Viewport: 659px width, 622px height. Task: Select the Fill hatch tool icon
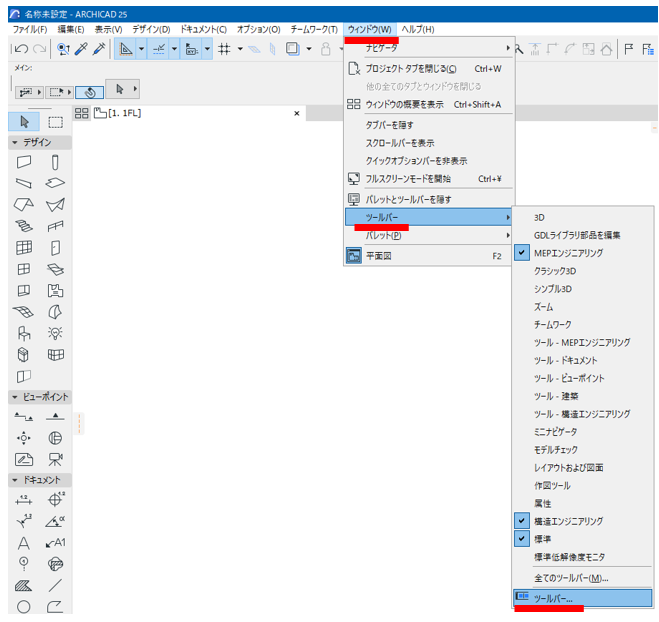(x=24, y=585)
